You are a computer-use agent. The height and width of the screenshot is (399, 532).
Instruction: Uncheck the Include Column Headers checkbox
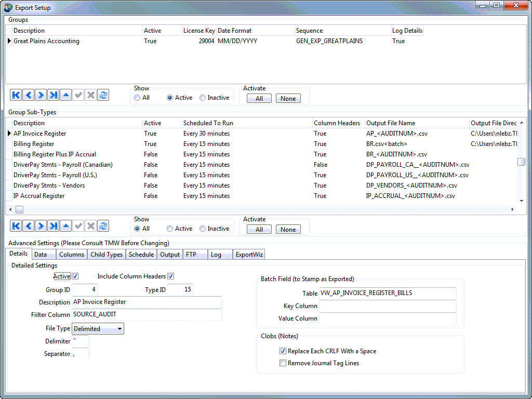pyautogui.click(x=170, y=276)
